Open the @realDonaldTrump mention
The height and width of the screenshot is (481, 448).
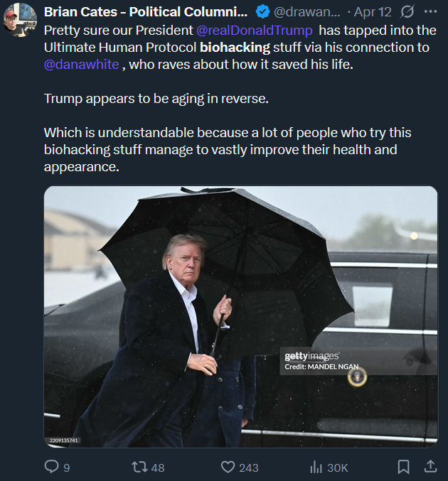click(255, 31)
